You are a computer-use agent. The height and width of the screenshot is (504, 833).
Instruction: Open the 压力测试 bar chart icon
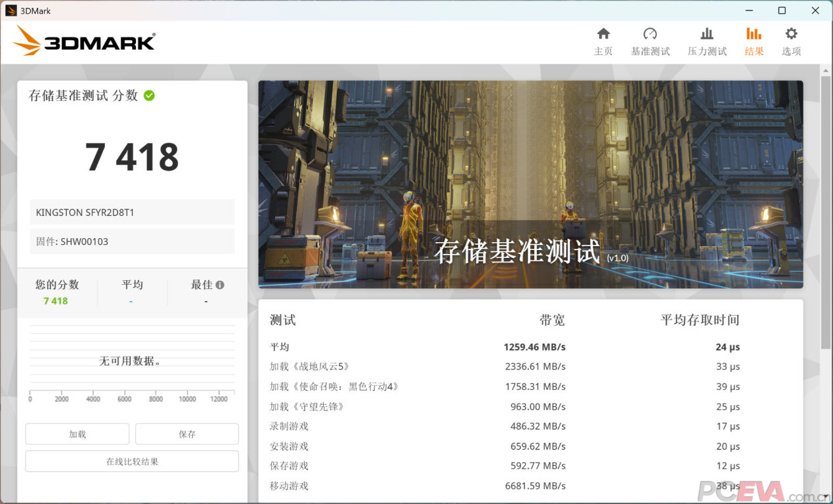click(707, 34)
